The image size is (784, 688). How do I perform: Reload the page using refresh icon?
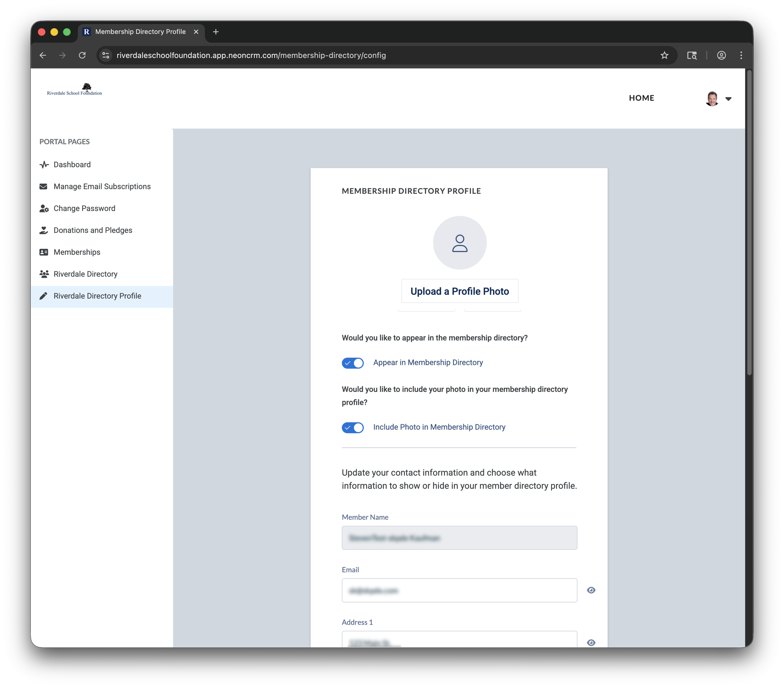[82, 55]
